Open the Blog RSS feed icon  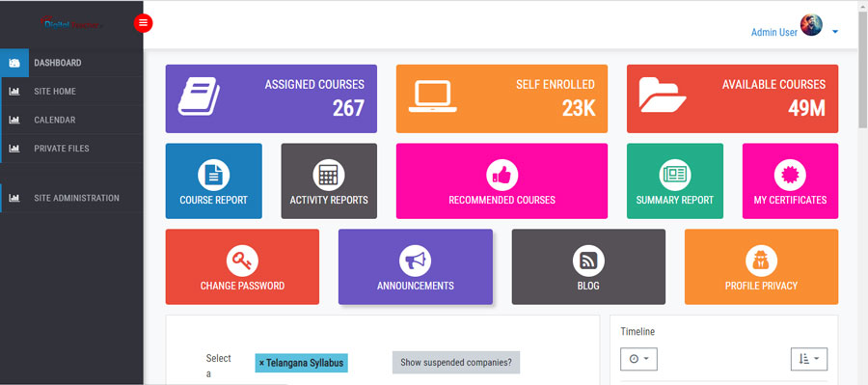click(588, 261)
